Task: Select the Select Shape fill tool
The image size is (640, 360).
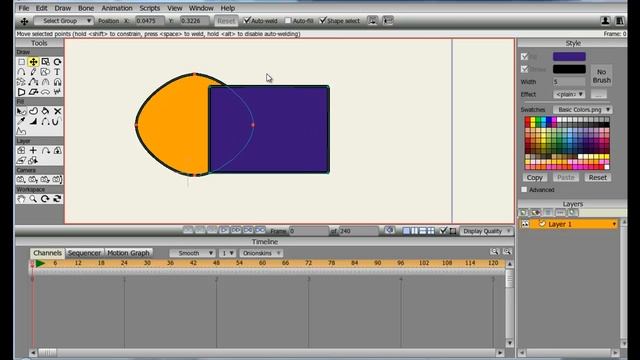Action: coord(21,111)
